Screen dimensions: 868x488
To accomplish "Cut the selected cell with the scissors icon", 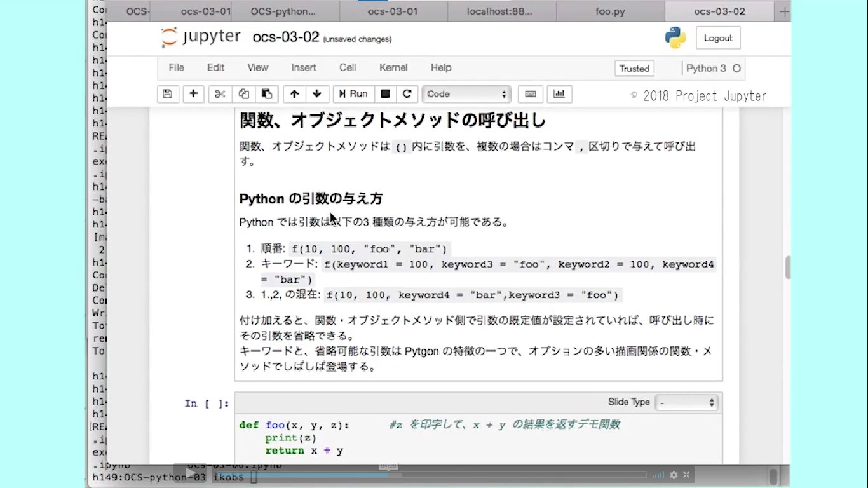I will coord(219,93).
